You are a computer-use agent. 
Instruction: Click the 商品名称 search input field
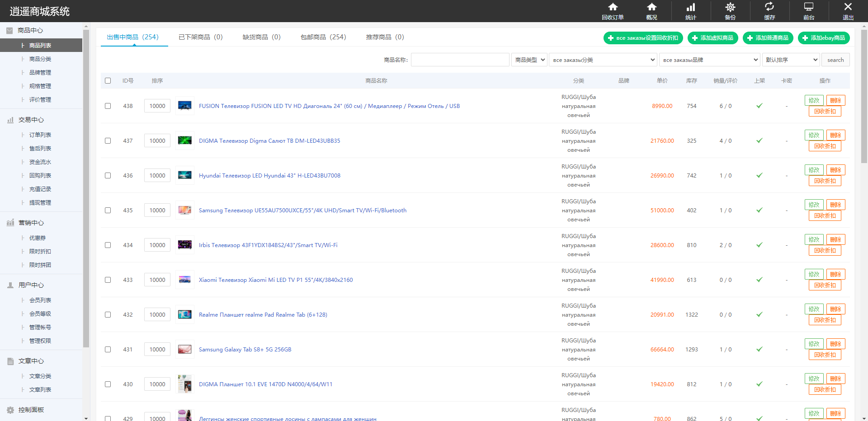click(460, 60)
